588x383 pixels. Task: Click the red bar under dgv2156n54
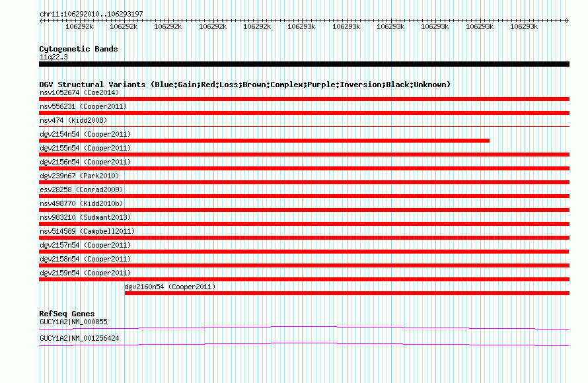pyautogui.click(x=304, y=168)
